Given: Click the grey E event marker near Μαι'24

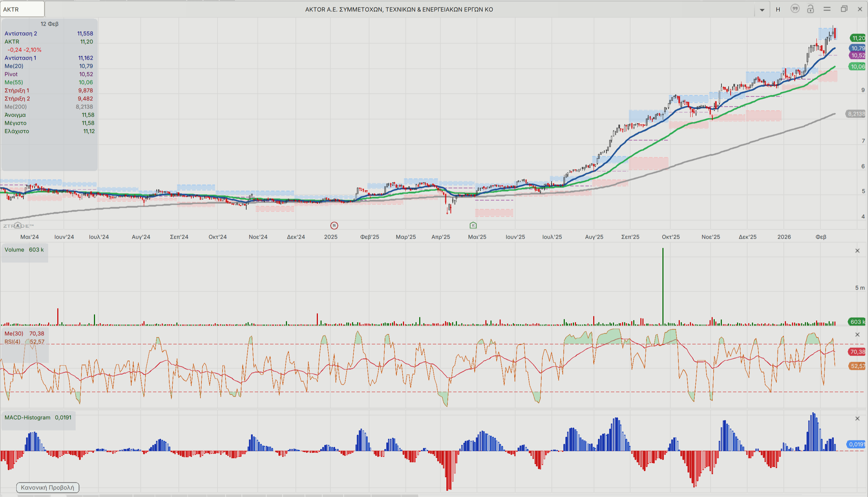Looking at the screenshot, I should (18, 225).
